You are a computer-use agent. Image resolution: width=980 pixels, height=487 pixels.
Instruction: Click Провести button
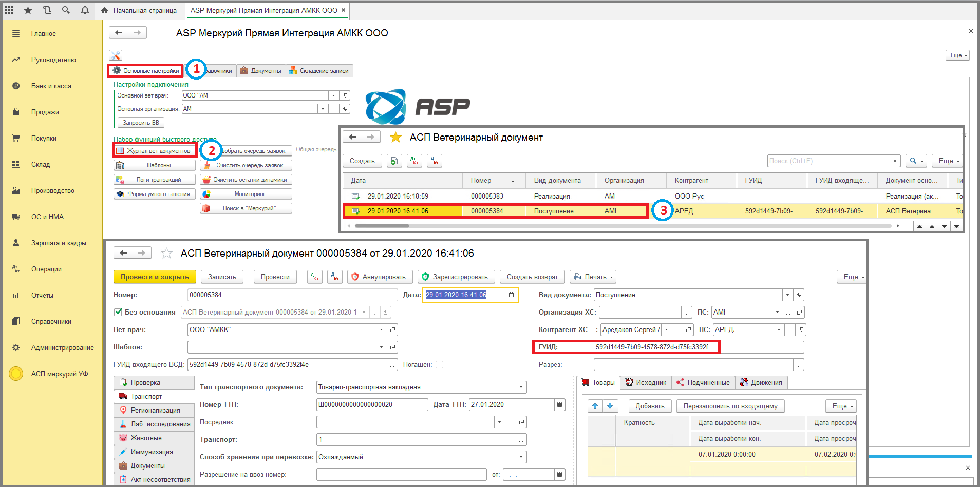(x=275, y=277)
